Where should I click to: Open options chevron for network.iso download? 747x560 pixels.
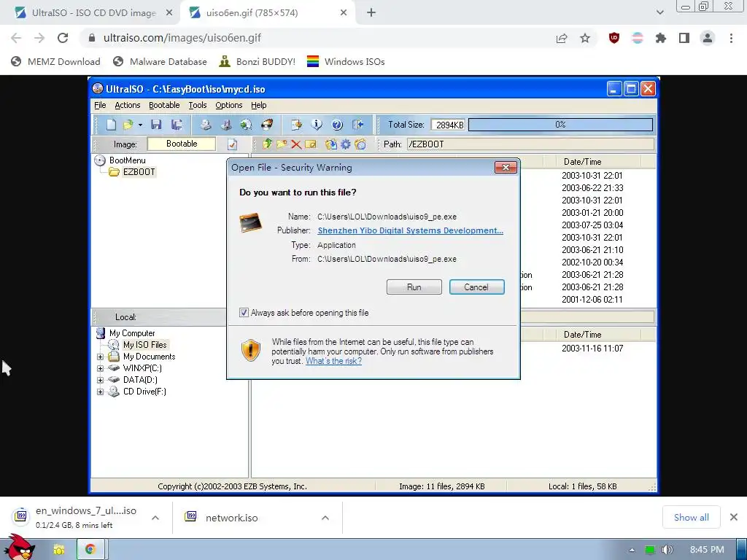pyautogui.click(x=325, y=518)
